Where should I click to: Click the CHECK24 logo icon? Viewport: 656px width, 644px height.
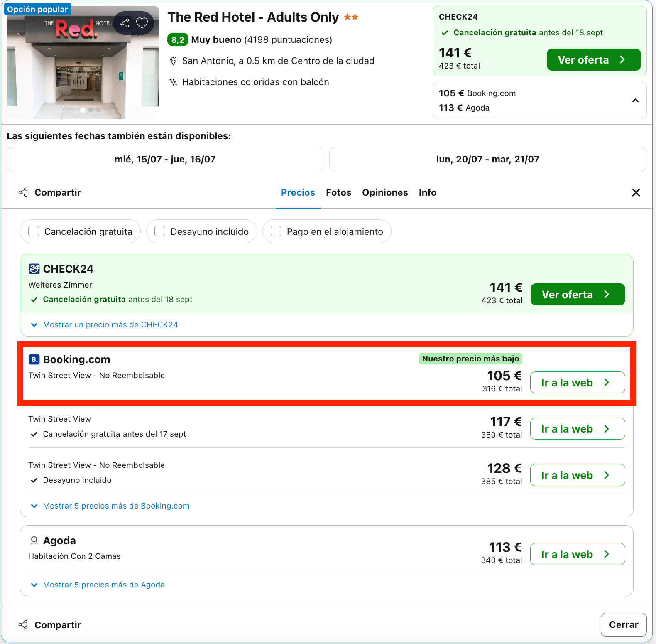click(34, 269)
